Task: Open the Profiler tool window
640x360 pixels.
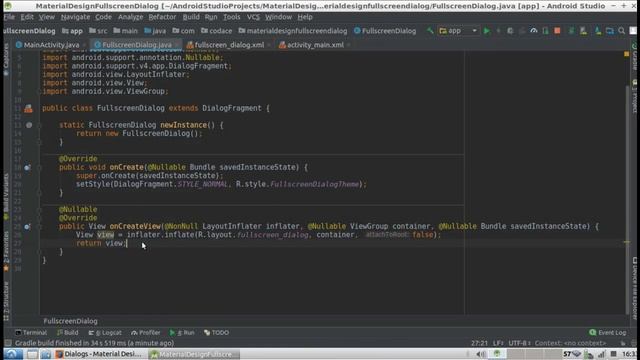Action: [x=146, y=333]
